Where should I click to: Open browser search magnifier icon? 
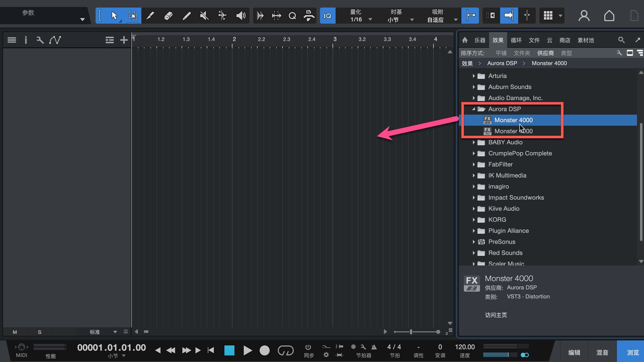[x=621, y=40]
